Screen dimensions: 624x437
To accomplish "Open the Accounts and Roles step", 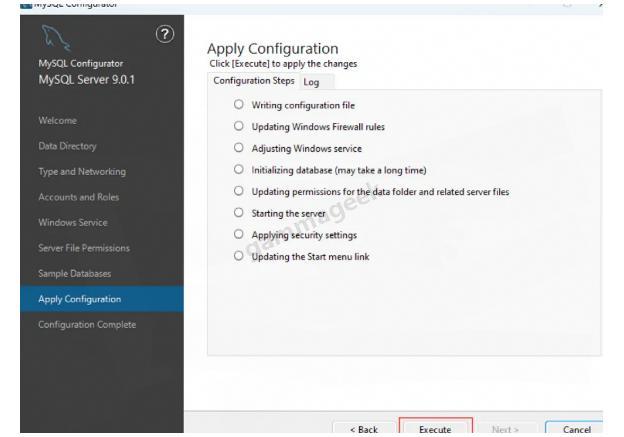I will click(78, 197).
